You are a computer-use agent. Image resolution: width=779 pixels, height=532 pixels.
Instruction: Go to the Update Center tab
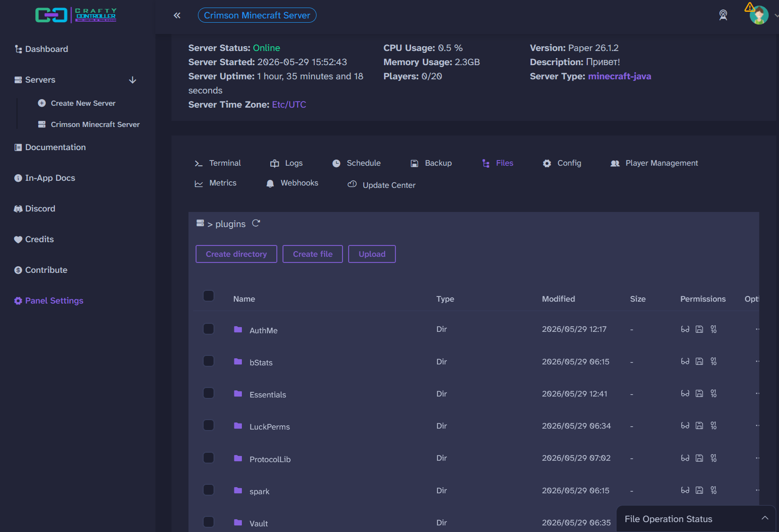(x=382, y=185)
